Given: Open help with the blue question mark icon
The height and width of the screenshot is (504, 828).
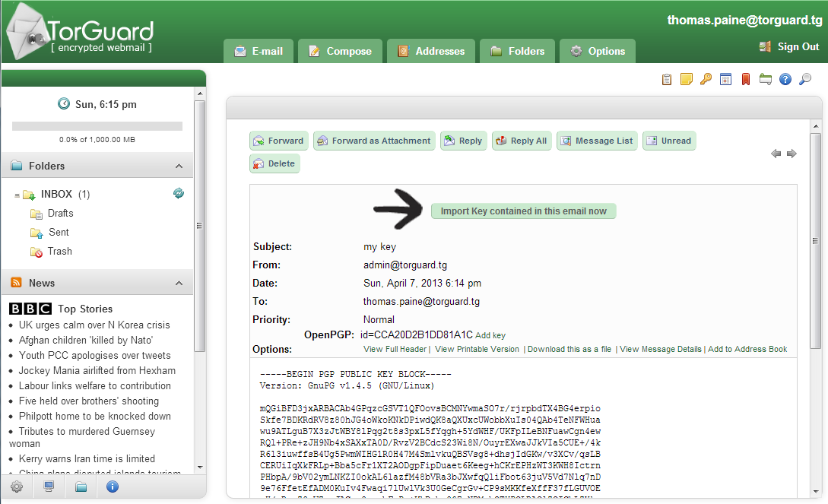Looking at the screenshot, I should pos(785,79).
